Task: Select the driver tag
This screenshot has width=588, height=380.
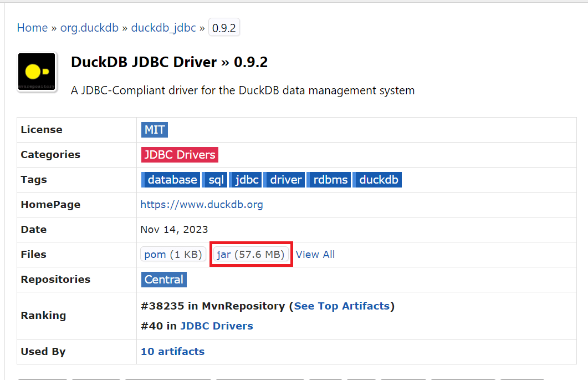Action: click(284, 180)
